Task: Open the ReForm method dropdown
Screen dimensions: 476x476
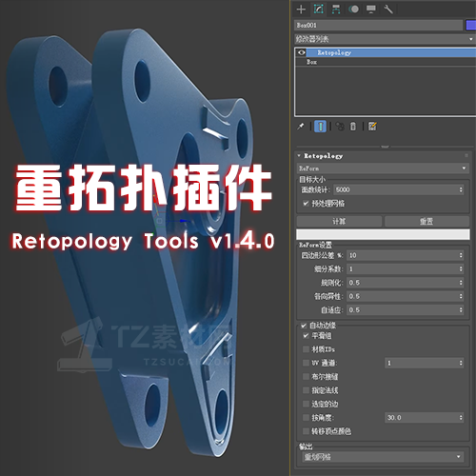Action: tap(383, 169)
